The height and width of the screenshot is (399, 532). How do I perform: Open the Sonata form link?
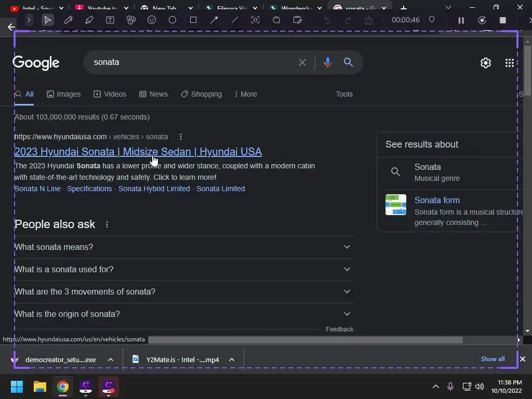tap(437, 200)
